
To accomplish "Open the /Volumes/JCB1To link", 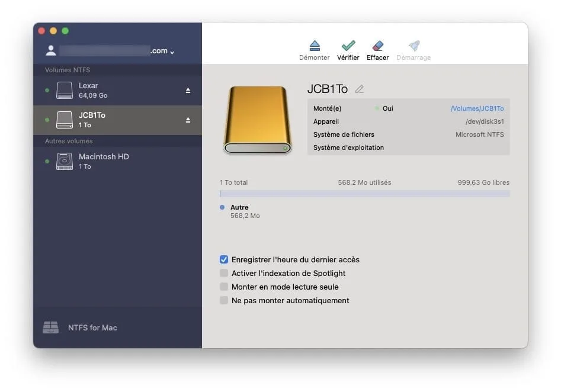I will click(477, 108).
